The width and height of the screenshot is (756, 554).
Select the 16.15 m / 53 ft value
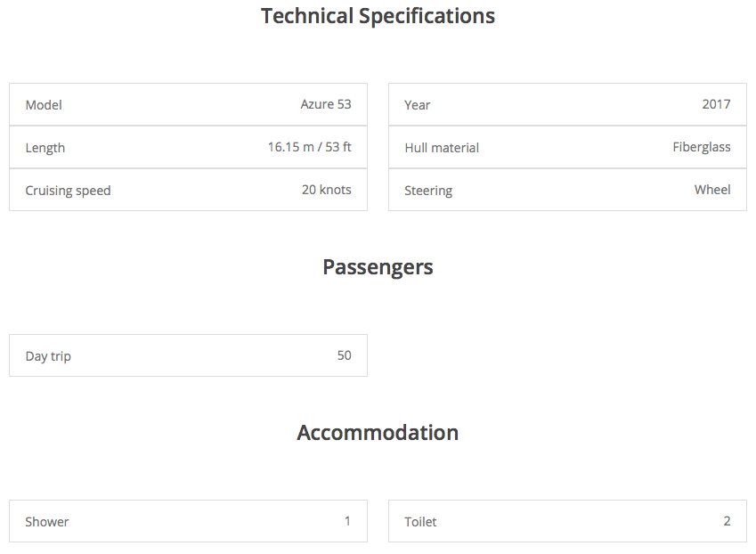[309, 147]
